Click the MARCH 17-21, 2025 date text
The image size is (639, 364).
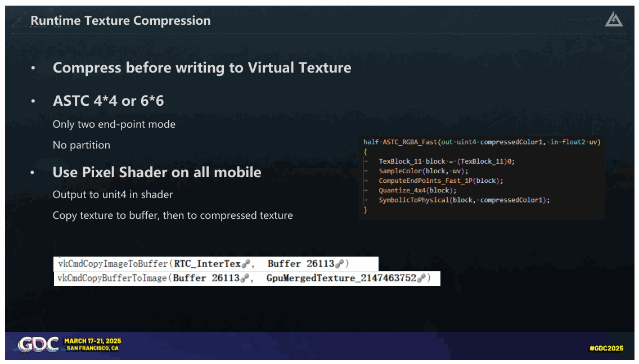[92, 341]
